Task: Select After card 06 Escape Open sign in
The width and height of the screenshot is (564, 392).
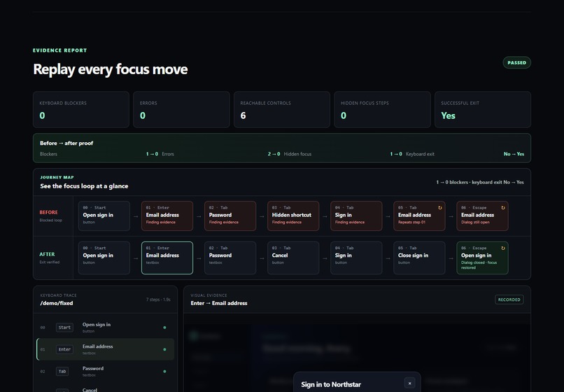Action: pyautogui.click(x=482, y=258)
